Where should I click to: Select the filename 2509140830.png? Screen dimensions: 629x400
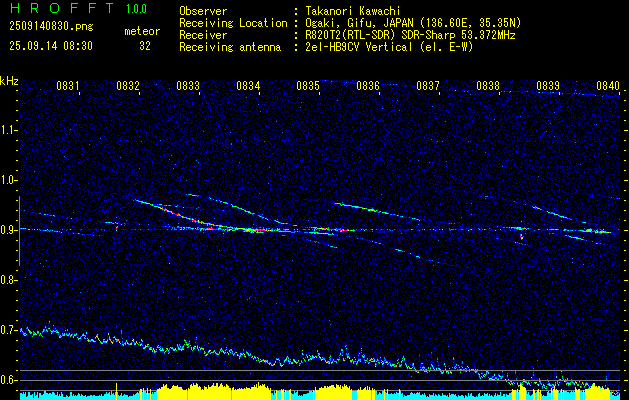pyautogui.click(x=51, y=27)
